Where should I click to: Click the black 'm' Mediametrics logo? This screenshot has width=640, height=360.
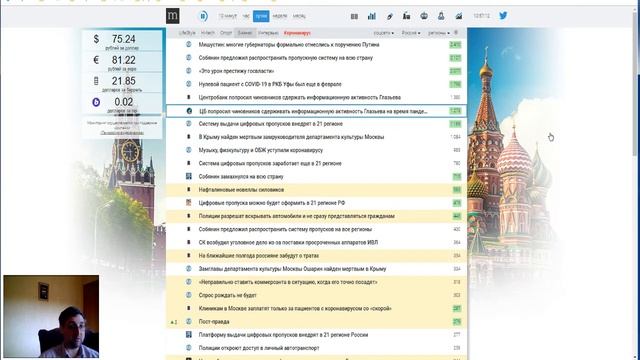[x=173, y=16]
